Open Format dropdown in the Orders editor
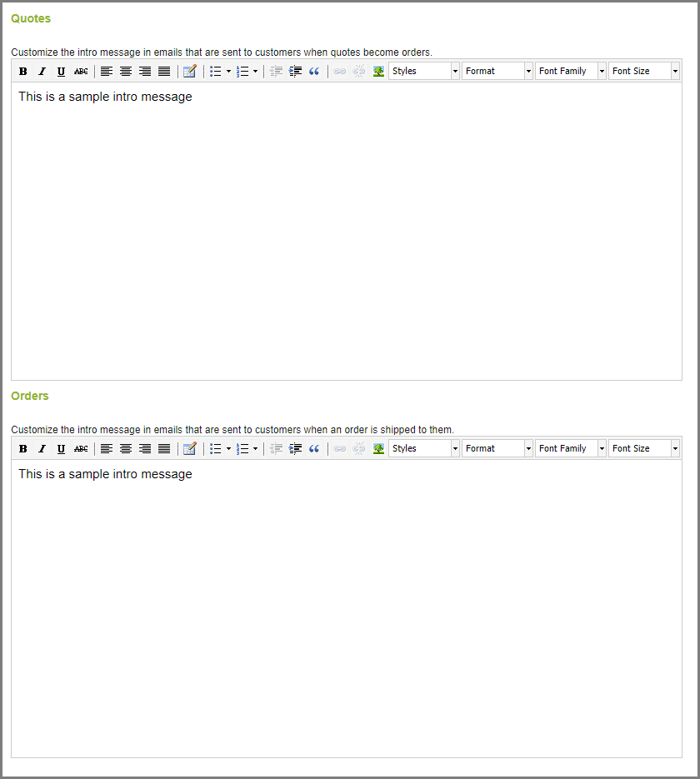 click(497, 448)
